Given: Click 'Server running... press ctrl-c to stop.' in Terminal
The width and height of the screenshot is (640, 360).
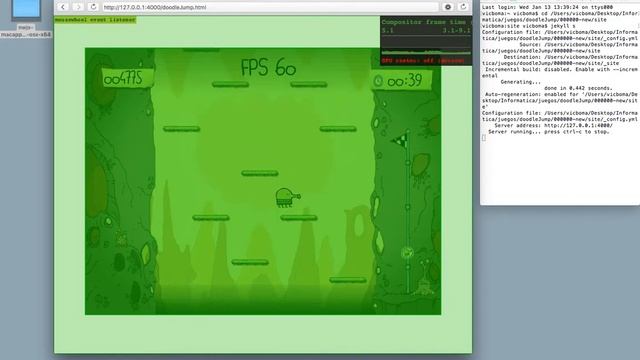Looking at the screenshot, I should [549, 132].
